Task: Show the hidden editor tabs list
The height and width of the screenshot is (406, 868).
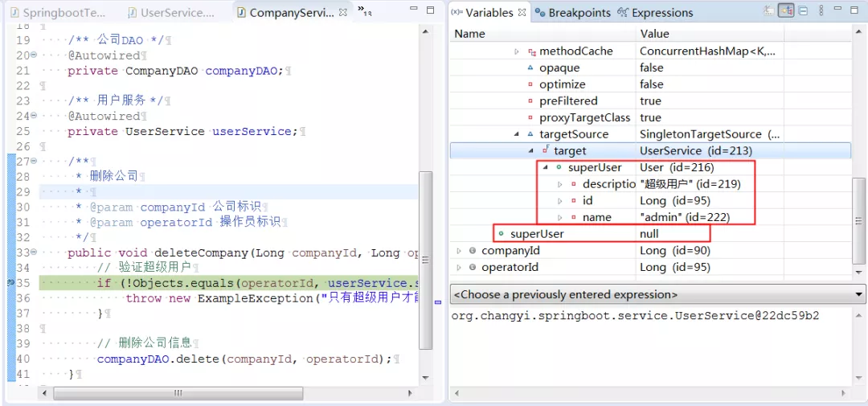Action: 364,10
